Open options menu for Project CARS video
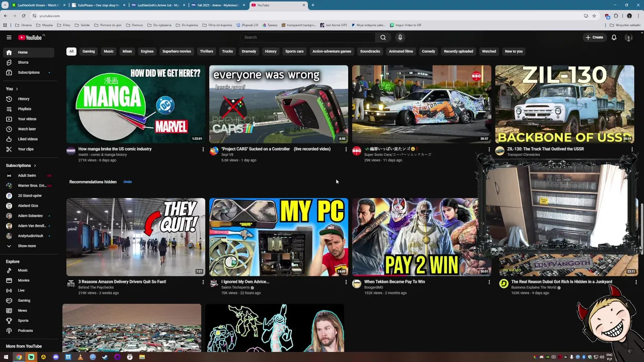The width and height of the screenshot is (644, 362). coord(346,149)
